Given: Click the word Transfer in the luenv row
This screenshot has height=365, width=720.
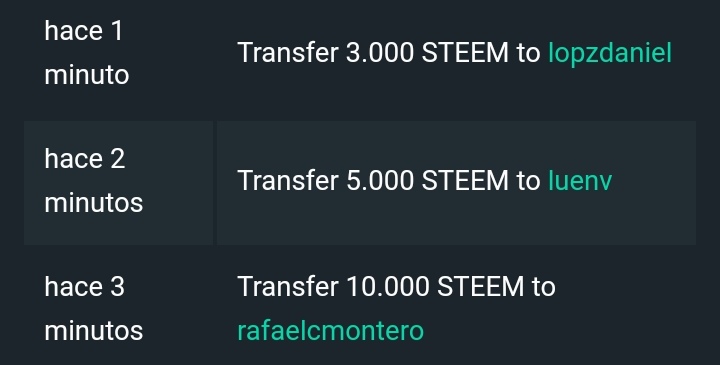Looking at the screenshot, I should (x=288, y=180).
